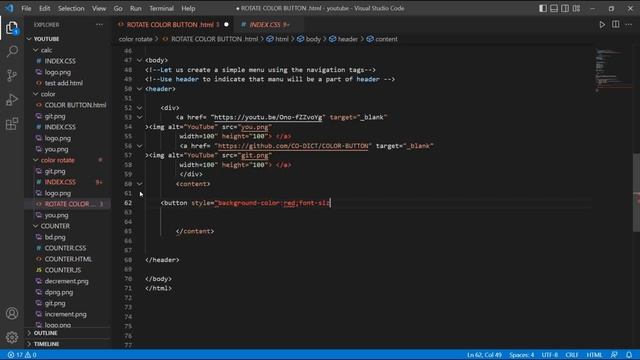The image size is (640, 360).
Task: Fold the header tag at line 50
Action: coord(140,89)
